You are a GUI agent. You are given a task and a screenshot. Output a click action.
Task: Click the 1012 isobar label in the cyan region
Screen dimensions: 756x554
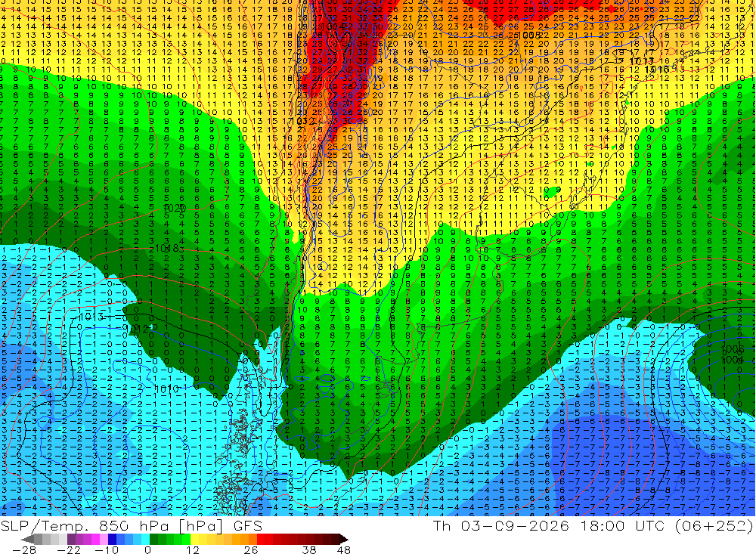click(x=139, y=328)
